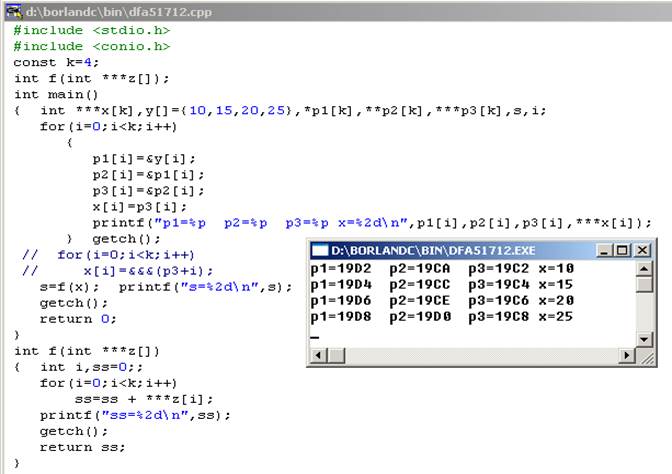Click console output 'p3=19C6'
672x474 pixels.
point(498,300)
